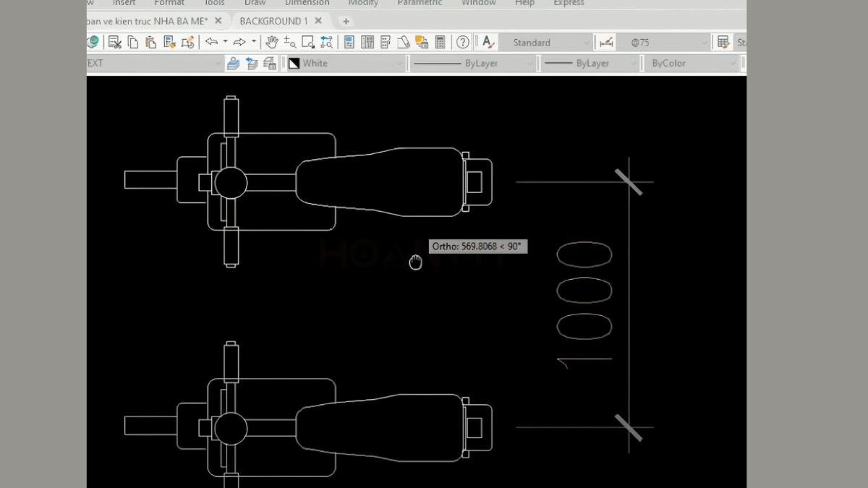Open the Tools menu
This screenshot has height=488, width=868.
pyautogui.click(x=214, y=3)
